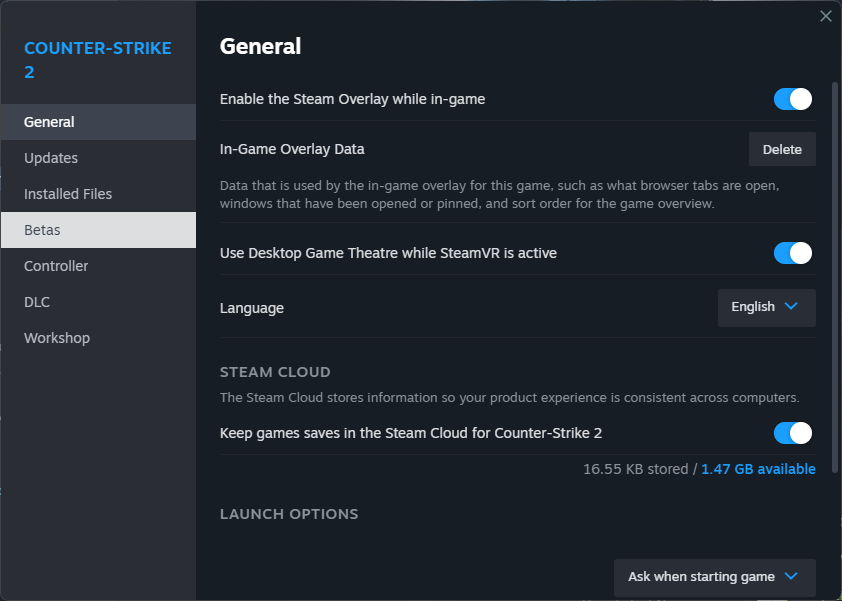842x601 pixels.
Task: Select the General tab in sidebar
Action: coord(50,122)
